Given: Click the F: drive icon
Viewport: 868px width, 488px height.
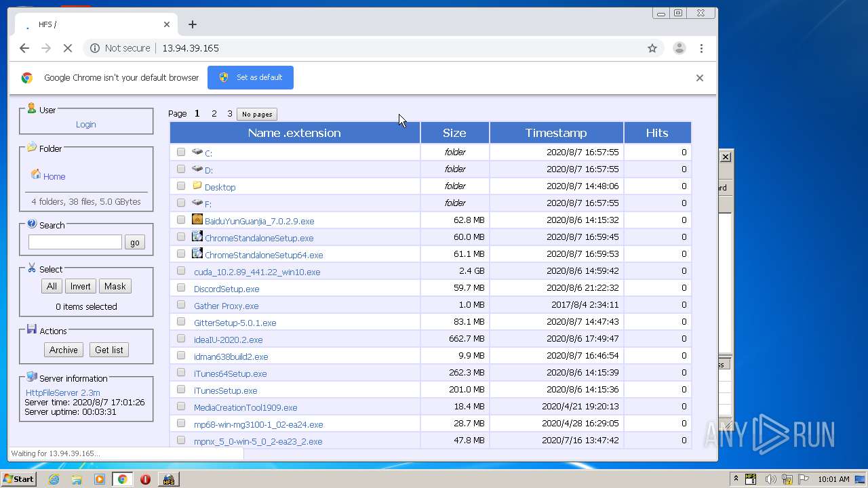Looking at the screenshot, I should pos(197,202).
